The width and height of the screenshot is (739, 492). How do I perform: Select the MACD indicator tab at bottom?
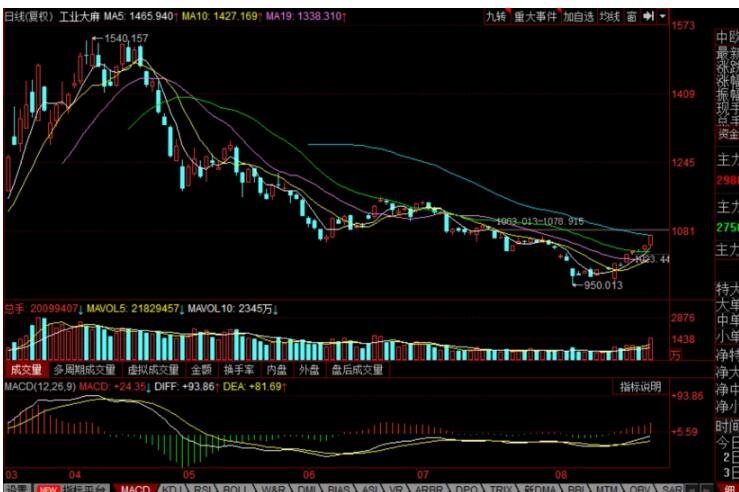[x=136, y=488]
